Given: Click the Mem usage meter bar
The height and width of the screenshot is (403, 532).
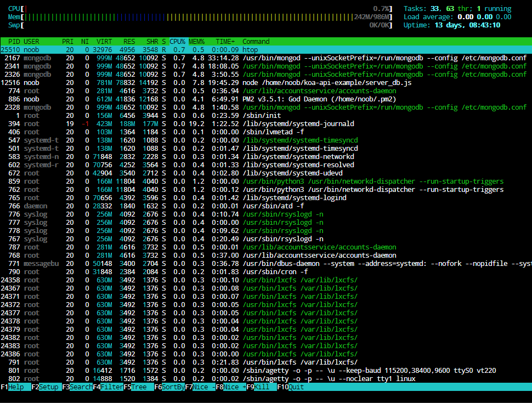Looking at the screenshot, I should click(x=200, y=16).
